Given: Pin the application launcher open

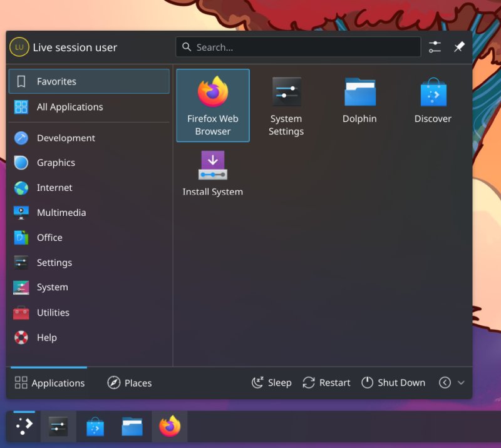Looking at the screenshot, I should (459, 47).
